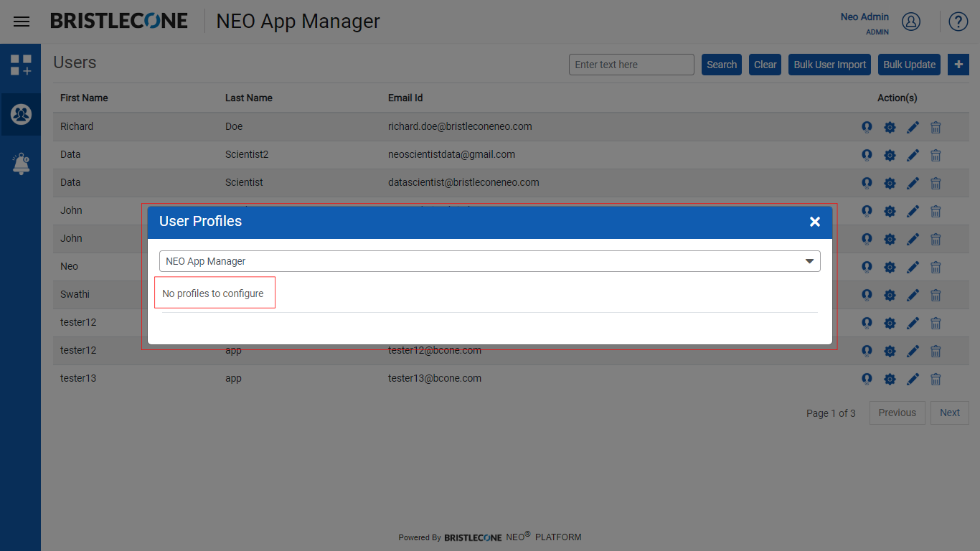The width and height of the screenshot is (980, 551).
Task: Edit tester13 using the pencil icon
Action: [x=913, y=379]
